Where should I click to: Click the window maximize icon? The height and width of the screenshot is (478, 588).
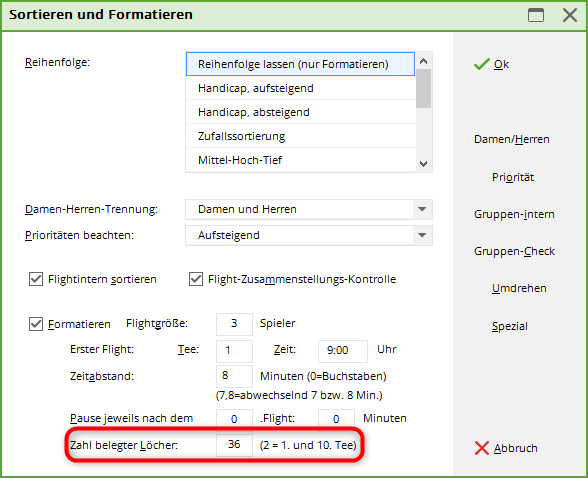[536, 15]
